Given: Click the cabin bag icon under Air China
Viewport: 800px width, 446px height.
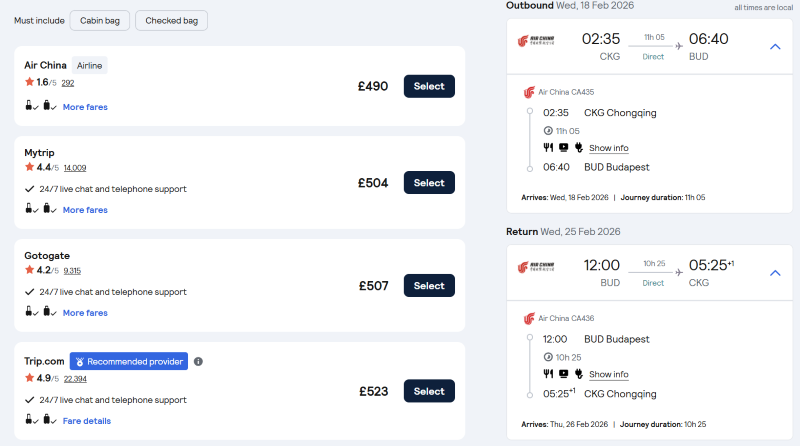Looking at the screenshot, I should (30, 107).
